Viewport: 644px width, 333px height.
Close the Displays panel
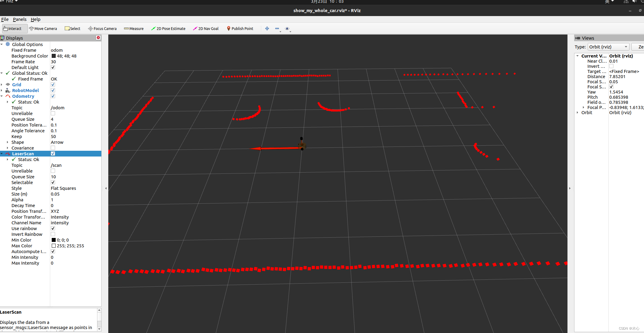click(98, 38)
